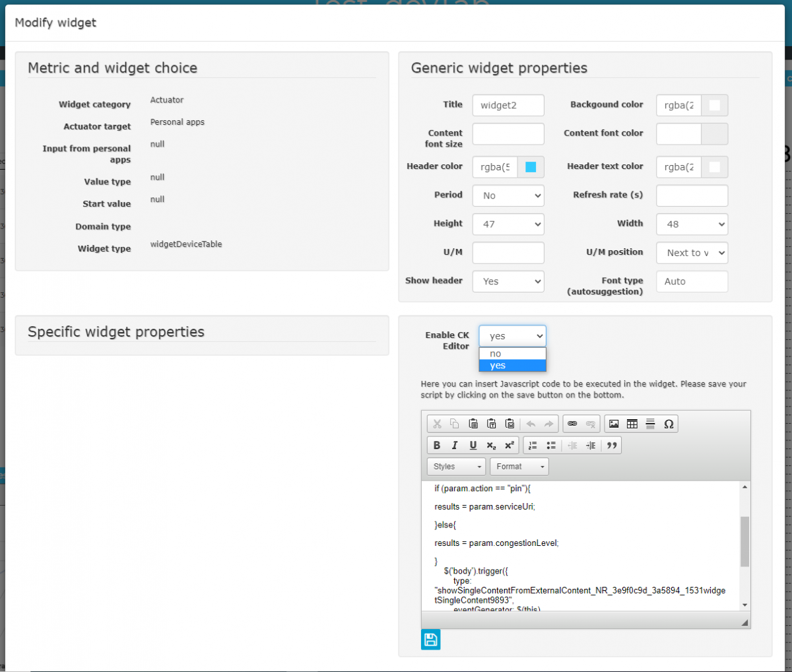Open the Styles combo in the editor
The width and height of the screenshot is (792, 672).
coord(456,467)
